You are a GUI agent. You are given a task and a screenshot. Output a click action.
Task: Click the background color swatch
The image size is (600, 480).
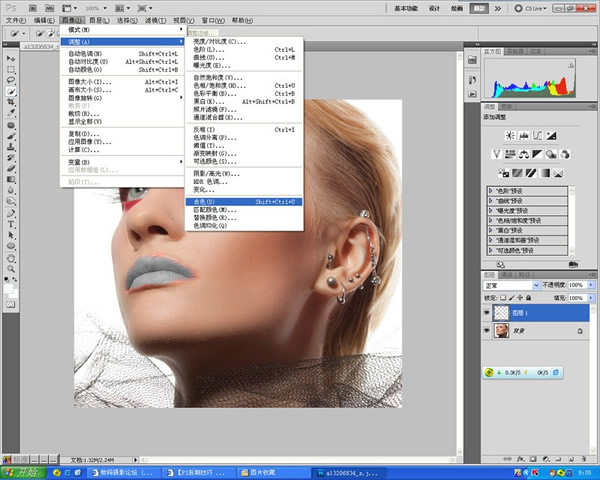coord(14,294)
